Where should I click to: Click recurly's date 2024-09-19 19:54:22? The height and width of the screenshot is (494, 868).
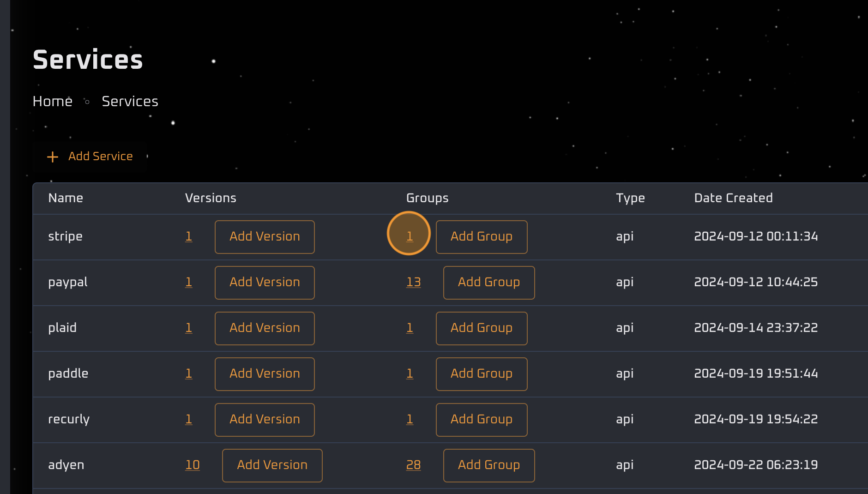pyautogui.click(x=756, y=419)
